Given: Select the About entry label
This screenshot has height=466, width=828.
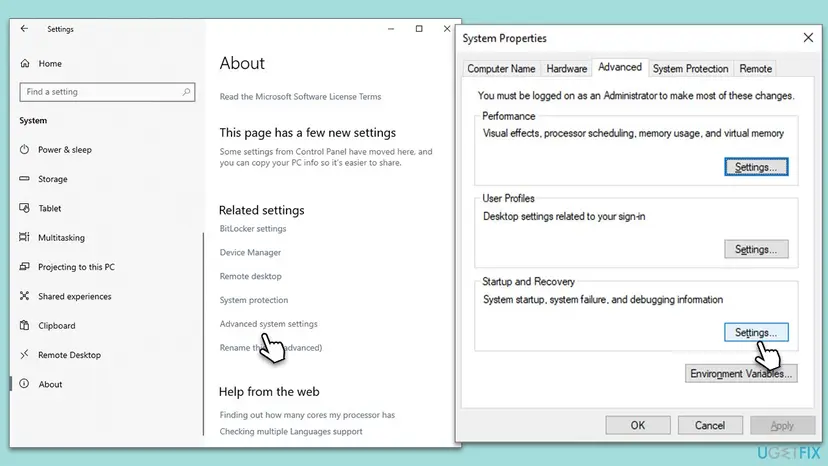Looking at the screenshot, I should pos(50,384).
